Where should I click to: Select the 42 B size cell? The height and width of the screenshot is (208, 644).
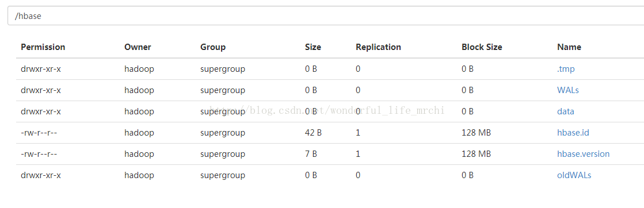click(x=313, y=133)
